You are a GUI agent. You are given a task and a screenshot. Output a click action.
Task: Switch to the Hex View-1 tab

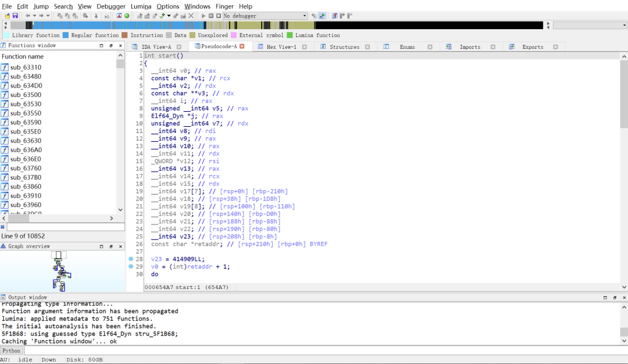click(x=281, y=47)
